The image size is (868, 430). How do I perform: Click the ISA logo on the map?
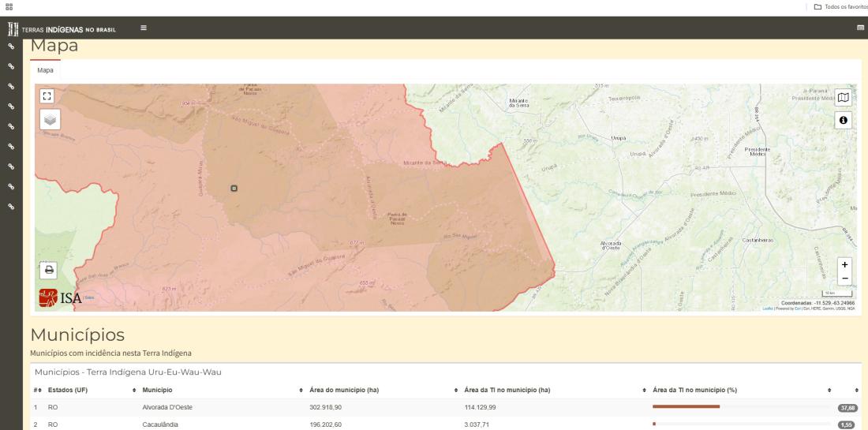60,298
